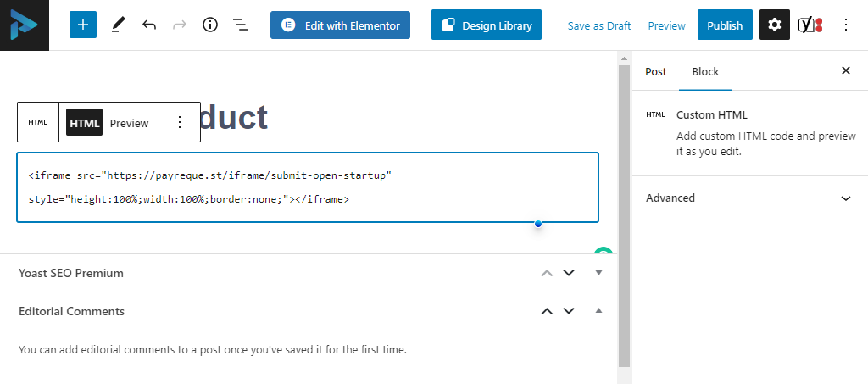868x384 pixels.
Task: Click inside the iframe HTML code field
Action: tap(308, 187)
